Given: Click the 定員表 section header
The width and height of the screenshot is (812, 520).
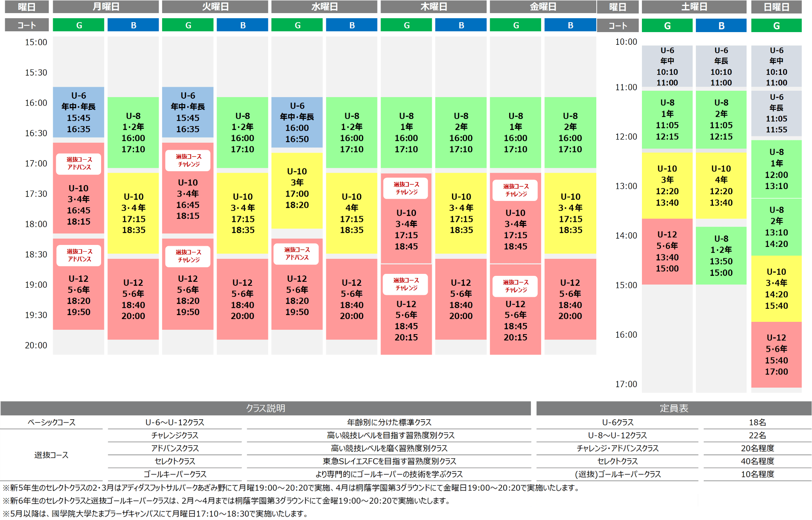Looking at the screenshot, I should click(x=674, y=408).
